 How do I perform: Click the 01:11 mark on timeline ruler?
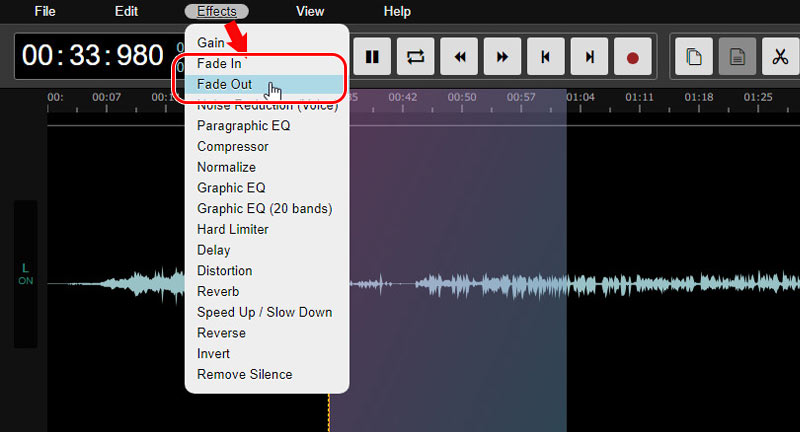tap(639, 97)
